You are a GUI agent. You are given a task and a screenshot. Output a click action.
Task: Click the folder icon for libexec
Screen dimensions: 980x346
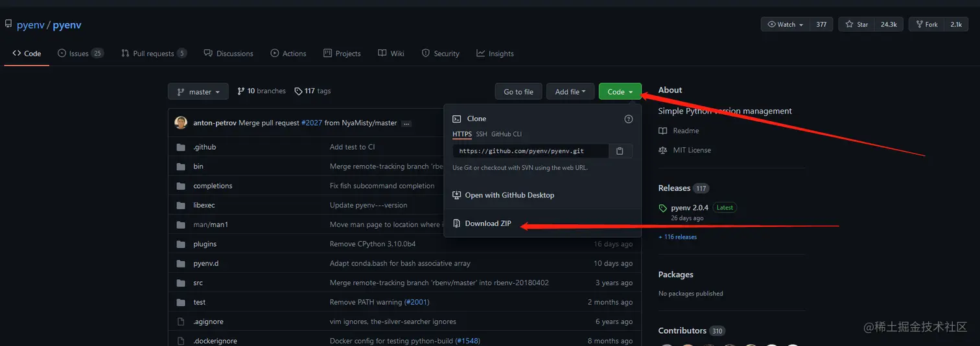181,205
